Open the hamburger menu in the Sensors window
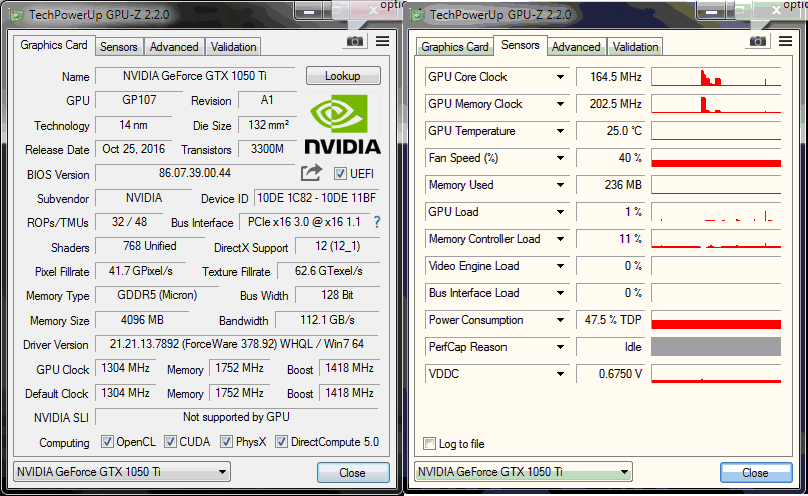This screenshot has height=496, width=808. [x=785, y=41]
